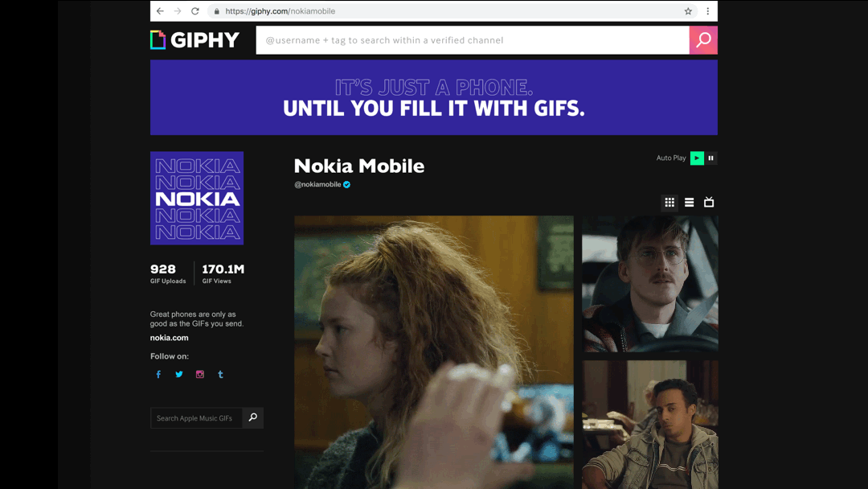Click the @nokiamobile username link
Image resolution: width=868 pixels, height=489 pixels.
point(317,184)
